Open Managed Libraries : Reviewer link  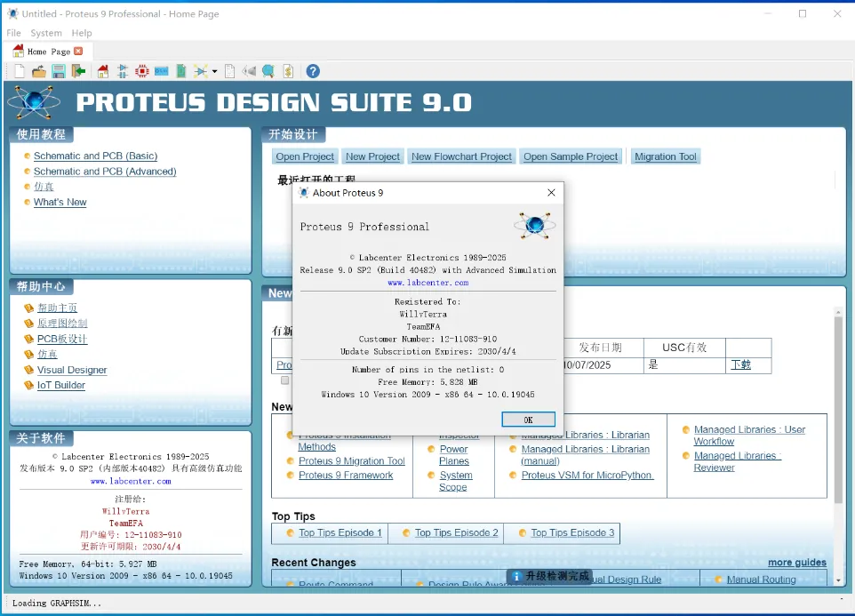point(737,461)
